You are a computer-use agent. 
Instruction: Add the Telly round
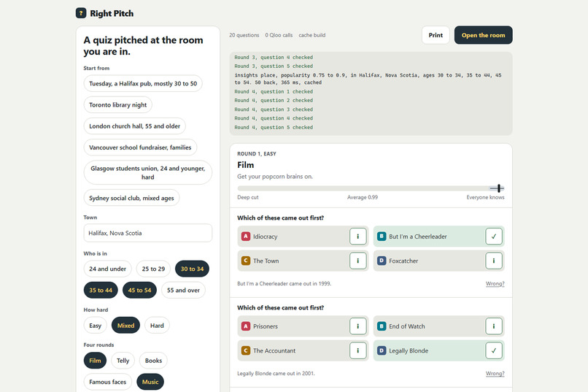pyautogui.click(x=123, y=361)
